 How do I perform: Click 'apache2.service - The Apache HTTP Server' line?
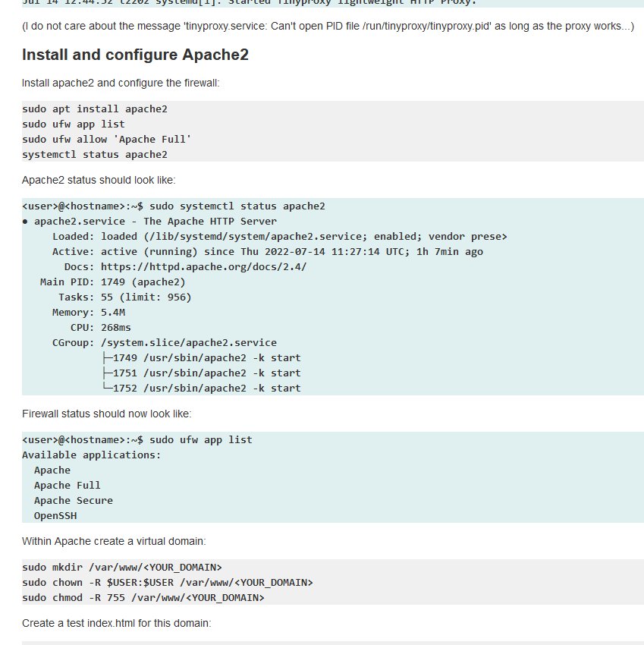[149, 222]
